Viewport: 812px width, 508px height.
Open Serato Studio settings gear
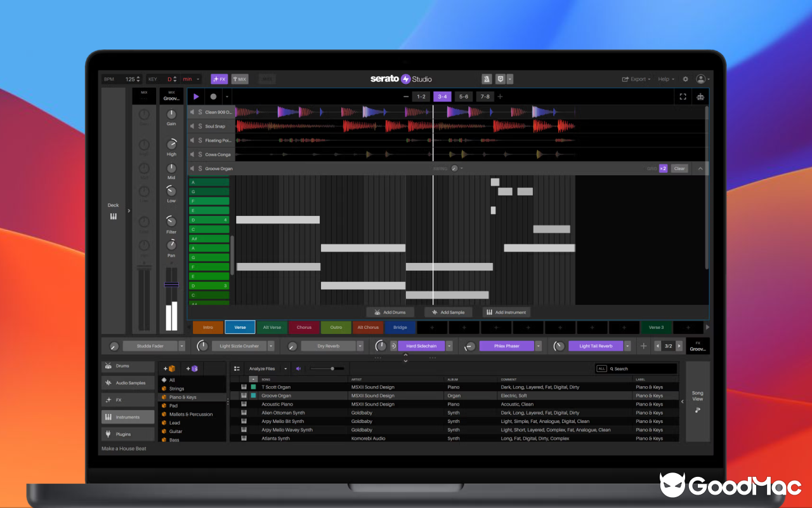pyautogui.click(x=685, y=79)
